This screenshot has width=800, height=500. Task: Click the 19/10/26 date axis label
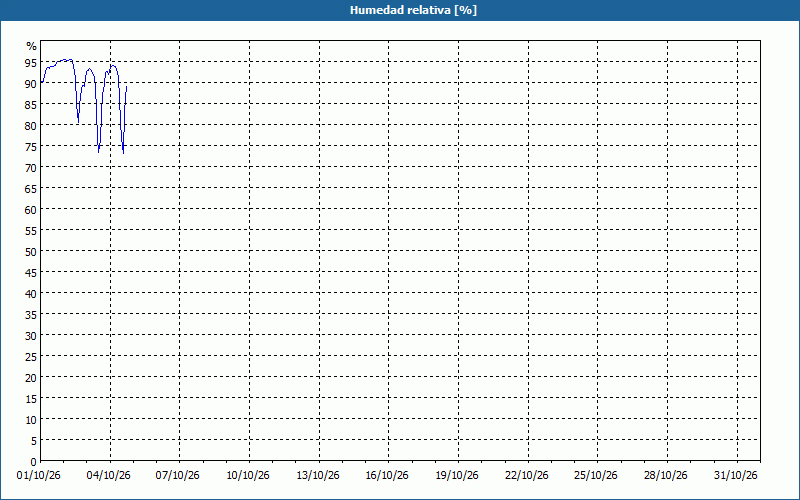tap(457, 476)
